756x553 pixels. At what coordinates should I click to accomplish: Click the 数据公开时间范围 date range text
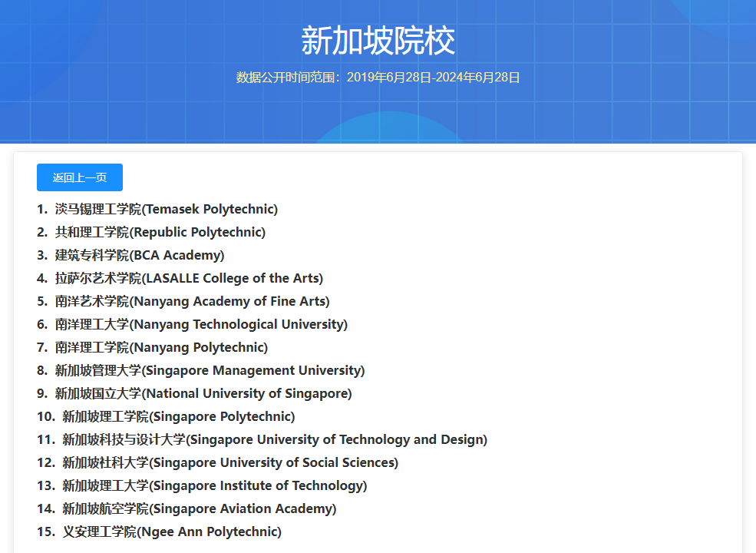tap(378, 78)
